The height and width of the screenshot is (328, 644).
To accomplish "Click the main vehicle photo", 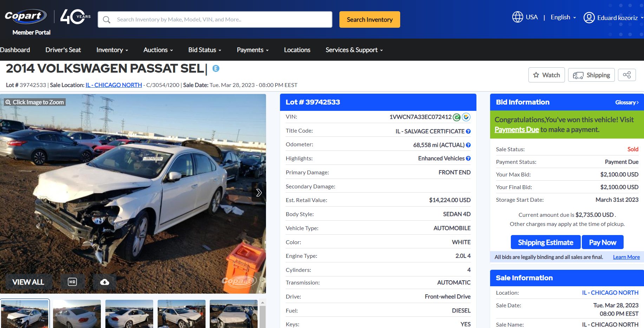I will tap(133, 194).
